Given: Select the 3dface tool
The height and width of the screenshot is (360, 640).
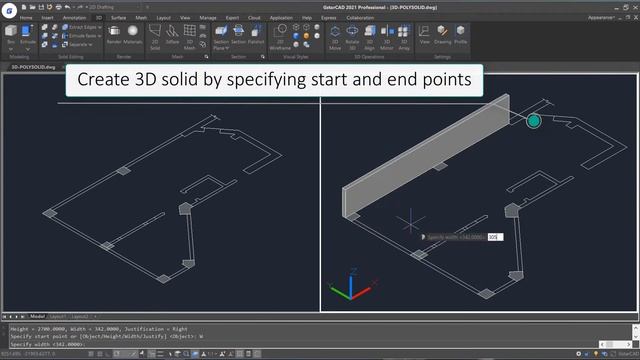Looking at the screenshot, I should 172,34.
